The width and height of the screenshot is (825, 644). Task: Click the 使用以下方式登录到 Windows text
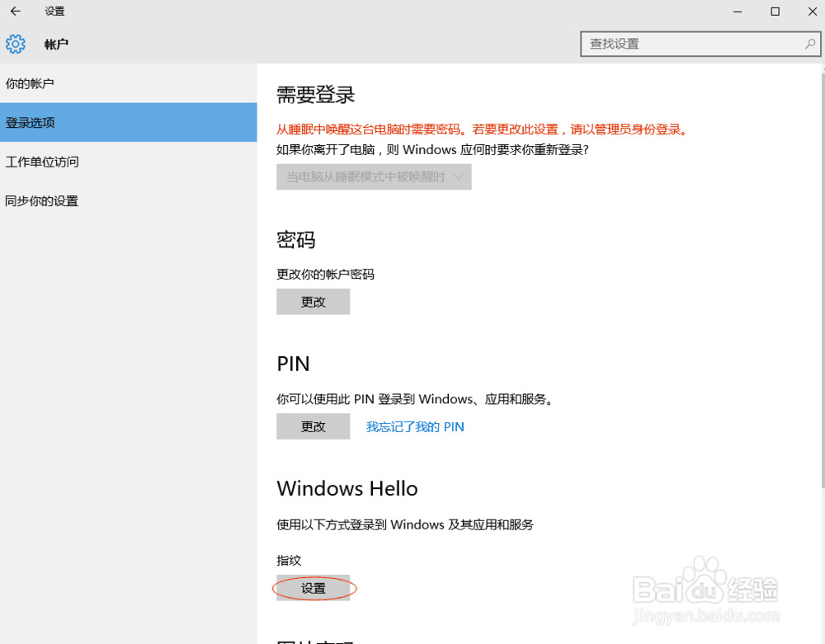pos(405,524)
